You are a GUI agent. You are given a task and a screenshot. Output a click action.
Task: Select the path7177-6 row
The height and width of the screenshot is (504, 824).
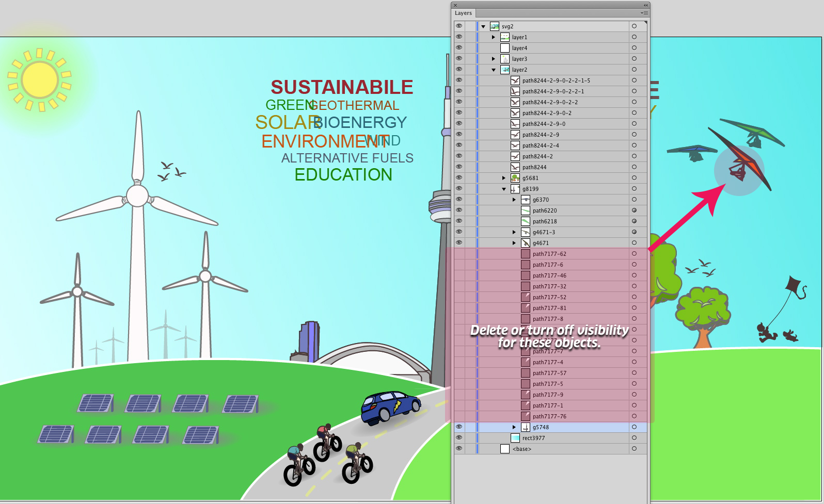(550, 265)
